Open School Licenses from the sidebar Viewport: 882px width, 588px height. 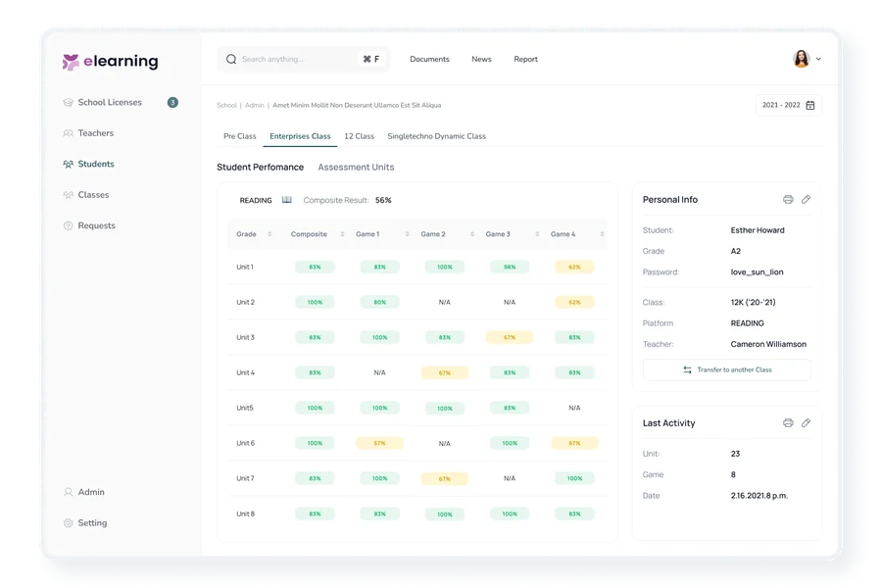click(x=109, y=102)
